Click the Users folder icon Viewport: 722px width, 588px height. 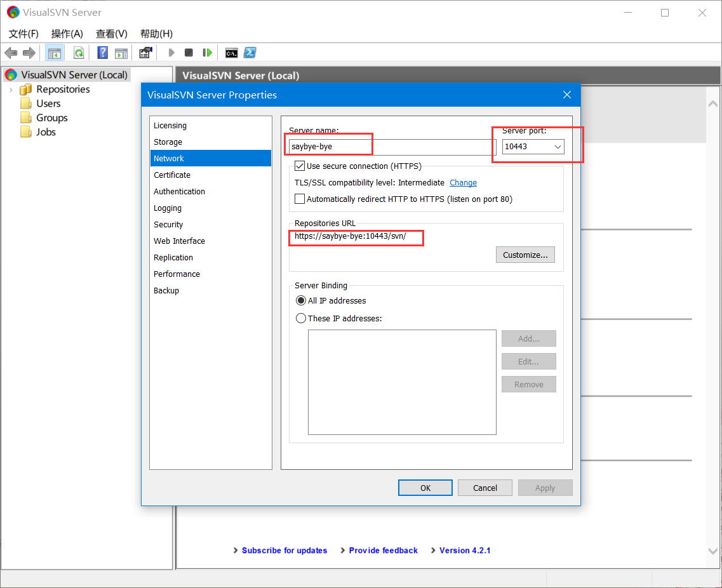click(26, 104)
